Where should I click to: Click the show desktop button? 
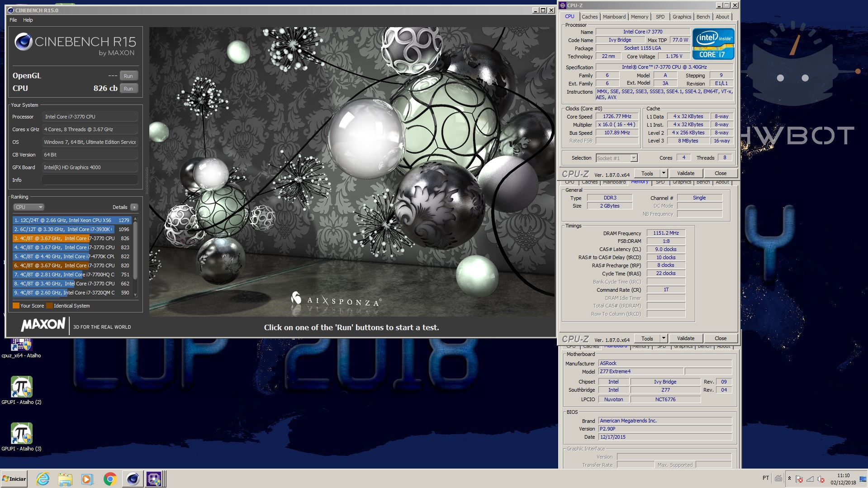(x=864, y=479)
